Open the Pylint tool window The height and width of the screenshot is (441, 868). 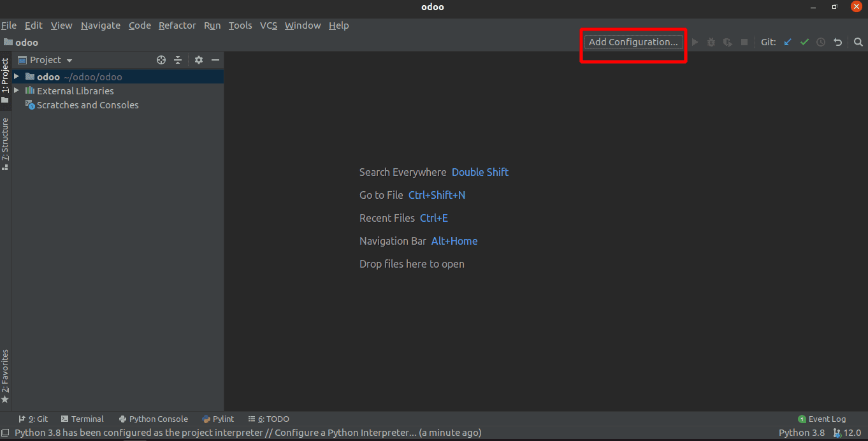click(x=218, y=419)
